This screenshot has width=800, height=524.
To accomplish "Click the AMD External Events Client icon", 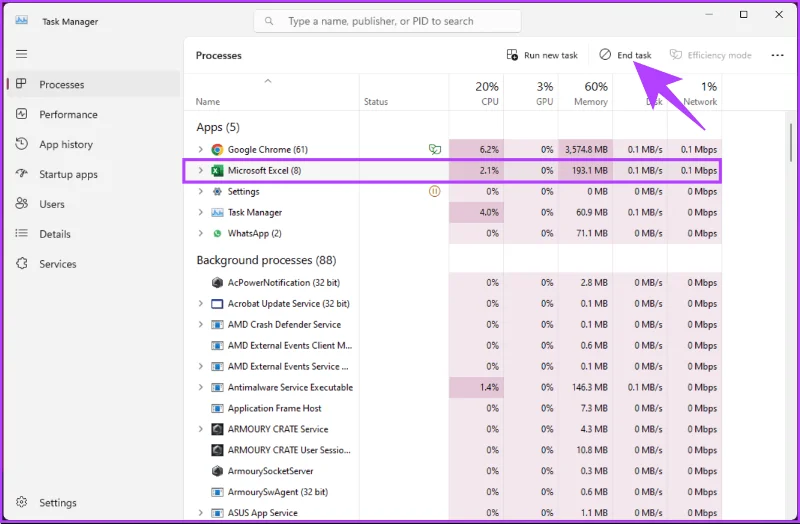I will (217, 345).
